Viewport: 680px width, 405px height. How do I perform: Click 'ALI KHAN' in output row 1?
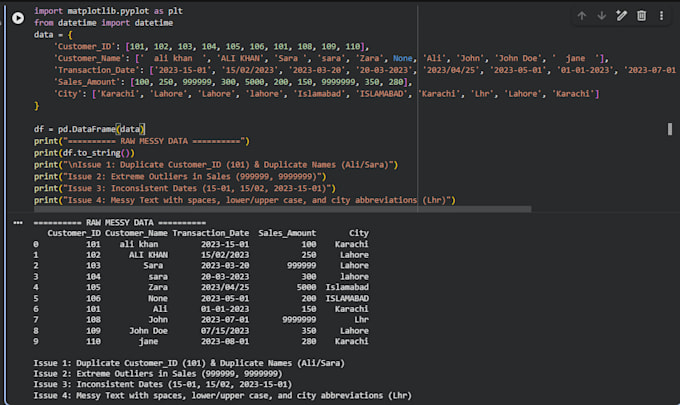(x=148, y=255)
